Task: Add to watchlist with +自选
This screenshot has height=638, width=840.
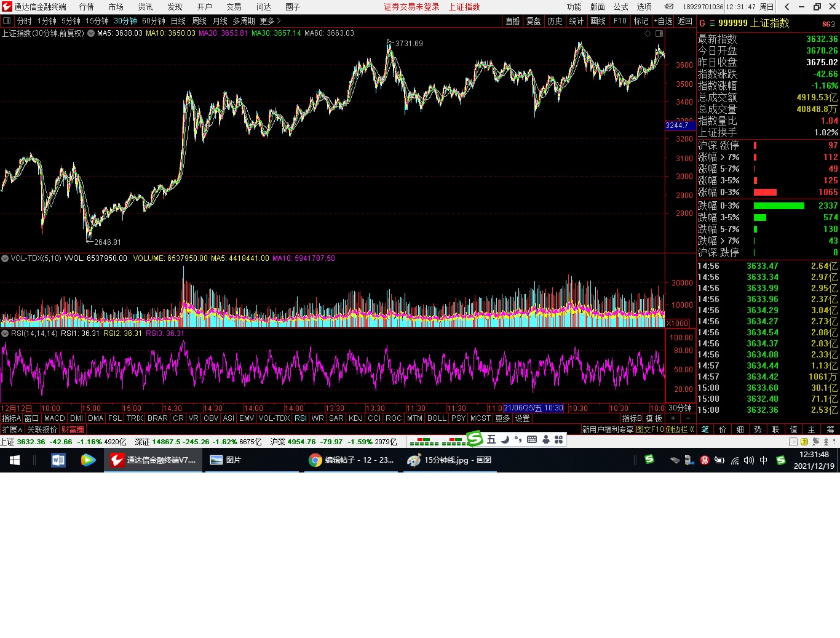Action: tap(663, 21)
